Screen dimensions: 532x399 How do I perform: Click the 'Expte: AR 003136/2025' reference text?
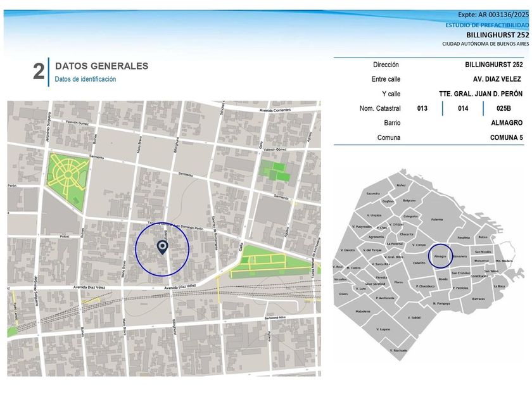click(493, 15)
